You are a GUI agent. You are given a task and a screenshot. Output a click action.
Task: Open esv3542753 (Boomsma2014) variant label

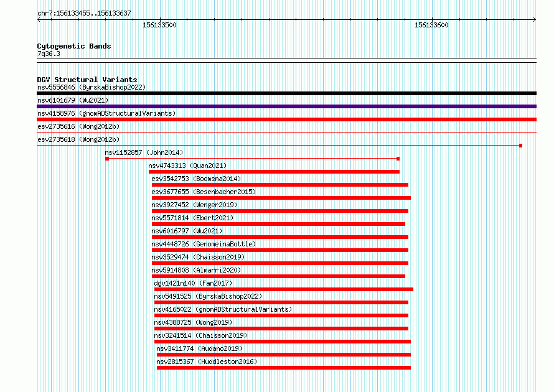pos(196,179)
